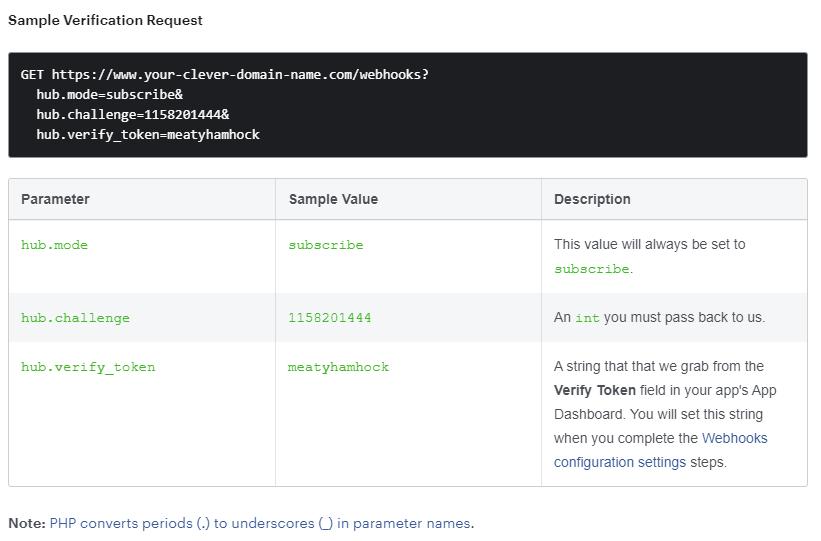Screen dimensions: 821x541
Task: Open the PHP converts periods to underscores link
Action: tap(260, 523)
